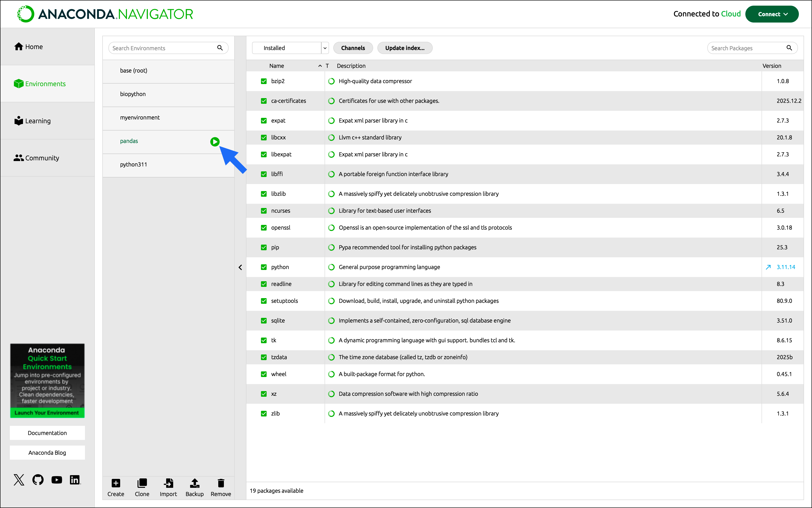Click the Create environment icon

[115, 483]
